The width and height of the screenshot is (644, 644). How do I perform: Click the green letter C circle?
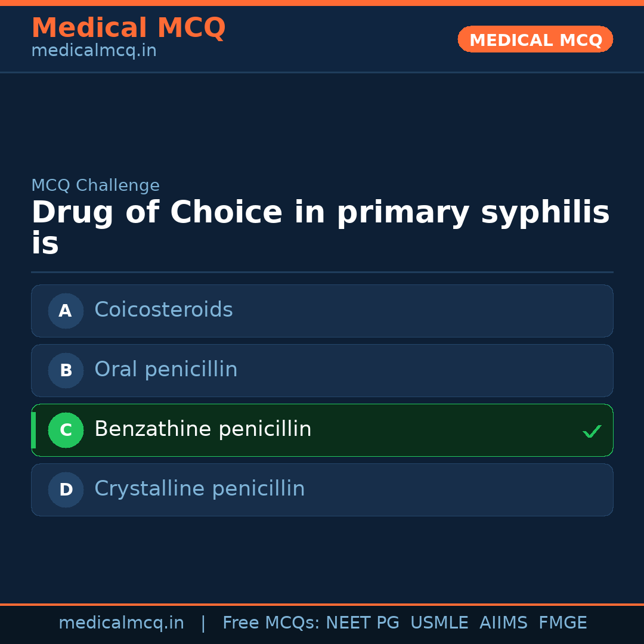coord(66,430)
